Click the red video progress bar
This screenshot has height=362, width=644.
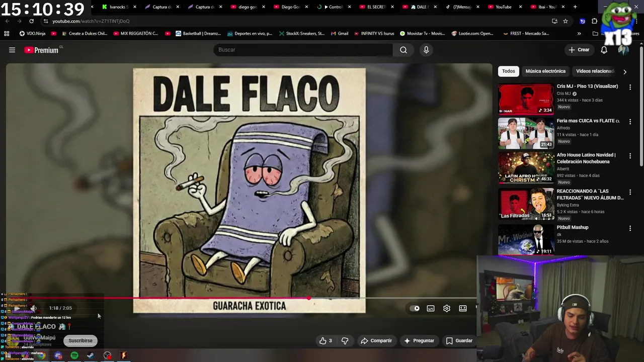coord(158,298)
